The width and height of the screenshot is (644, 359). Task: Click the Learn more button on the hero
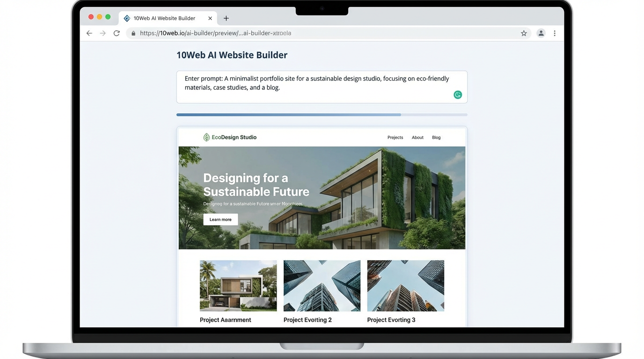(x=220, y=219)
